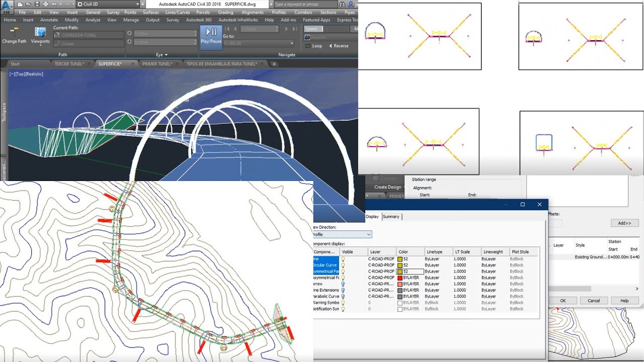Click the Change Path tool
The height and width of the screenshot is (362, 644).
click(x=14, y=35)
